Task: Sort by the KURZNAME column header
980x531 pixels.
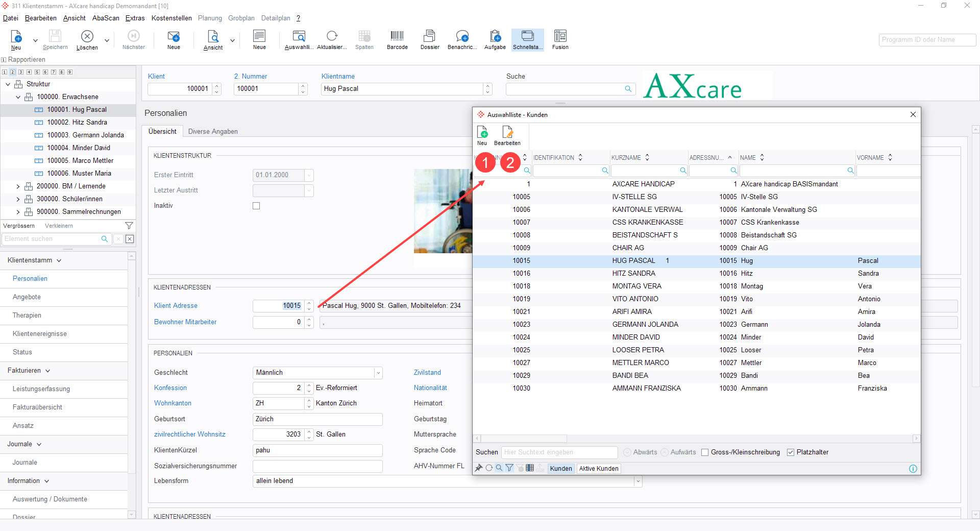Action: point(626,158)
